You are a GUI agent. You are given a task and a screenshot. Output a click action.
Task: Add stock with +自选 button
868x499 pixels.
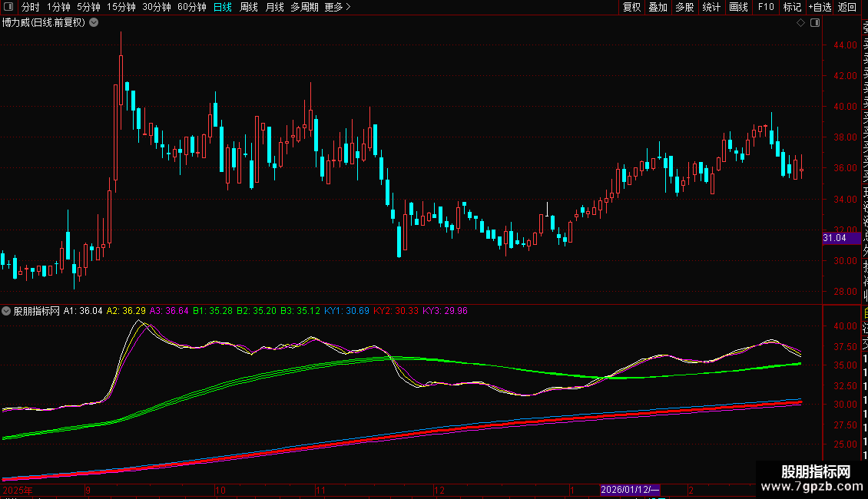pyautogui.click(x=820, y=7)
